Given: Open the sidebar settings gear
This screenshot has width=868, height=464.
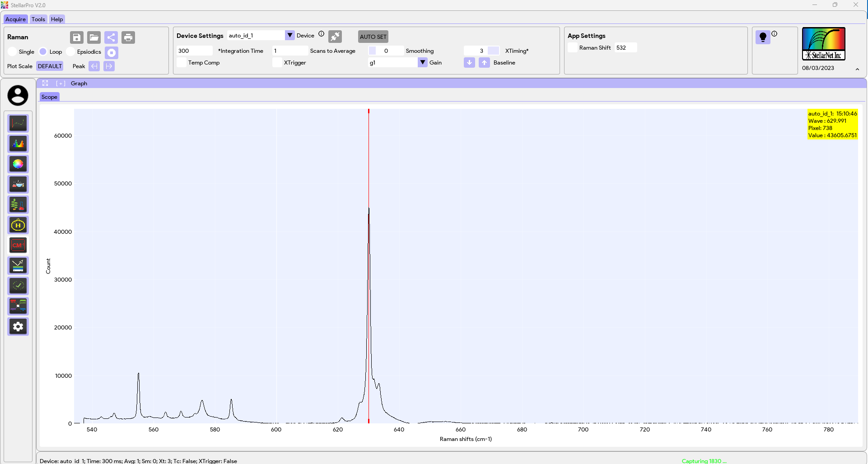Looking at the screenshot, I should 18,326.
